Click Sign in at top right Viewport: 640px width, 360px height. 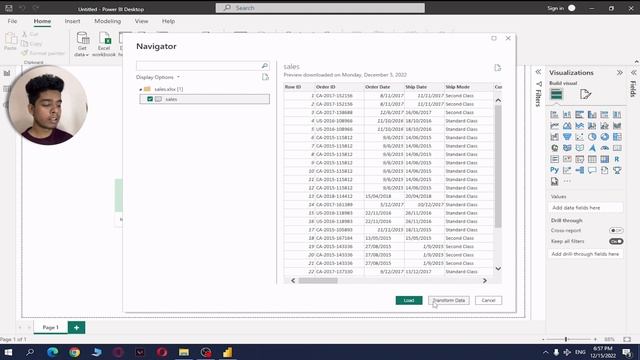556,8
